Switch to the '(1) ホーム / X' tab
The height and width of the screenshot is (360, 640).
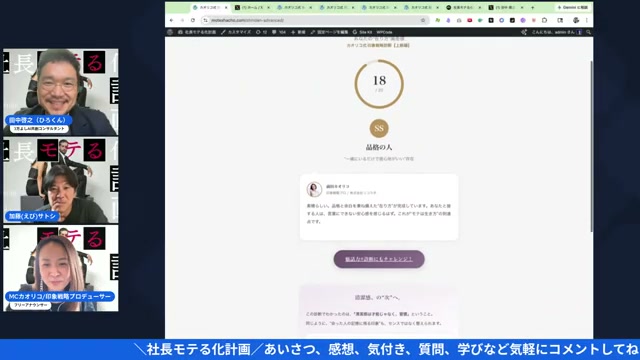[x=252, y=7]
